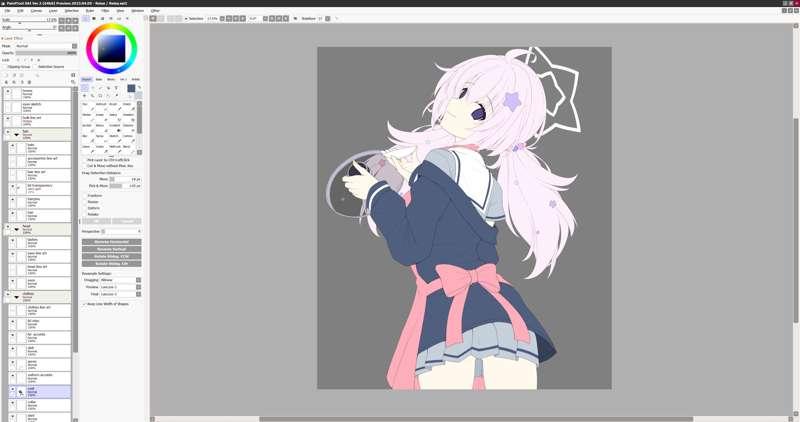Click Rotate 90deg. CCW button
This screenshot has height=422, width=800.
tap(112, 256)
